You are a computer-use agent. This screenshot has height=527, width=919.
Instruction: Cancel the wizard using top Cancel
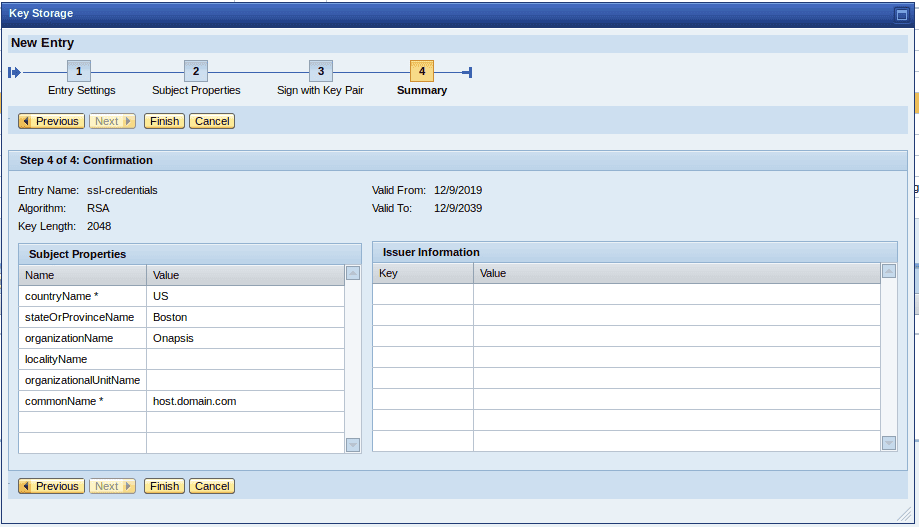(212, 121)
